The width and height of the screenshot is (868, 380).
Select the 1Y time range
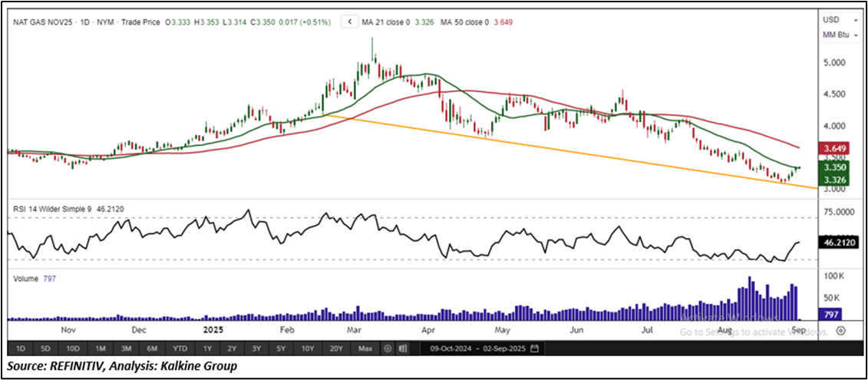[x=207, y=349]
